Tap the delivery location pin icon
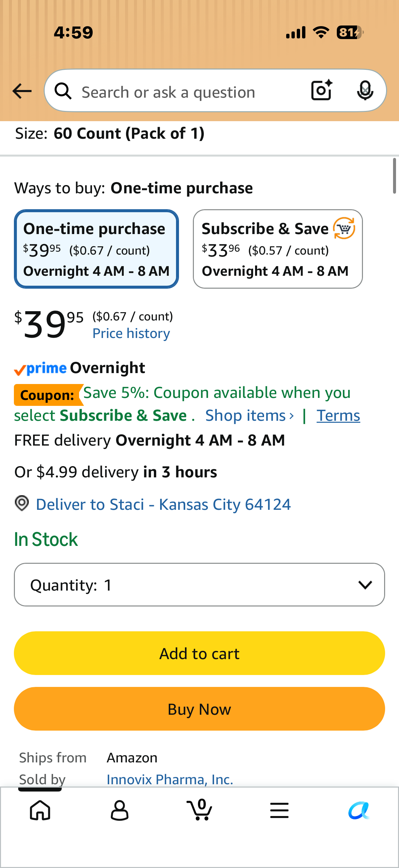The height and width of the screenshot is (868, 399). coord(22,504)
